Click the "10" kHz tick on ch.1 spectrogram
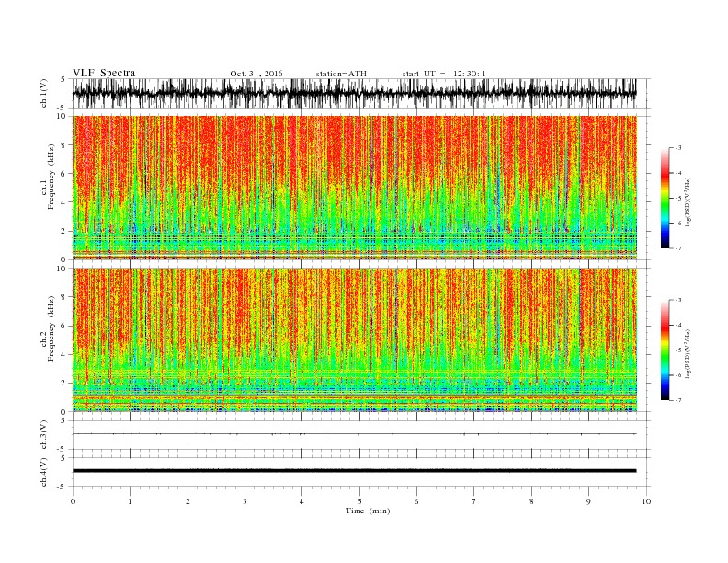The width and height of the screenshot is (728, 563). click(63, 116)
